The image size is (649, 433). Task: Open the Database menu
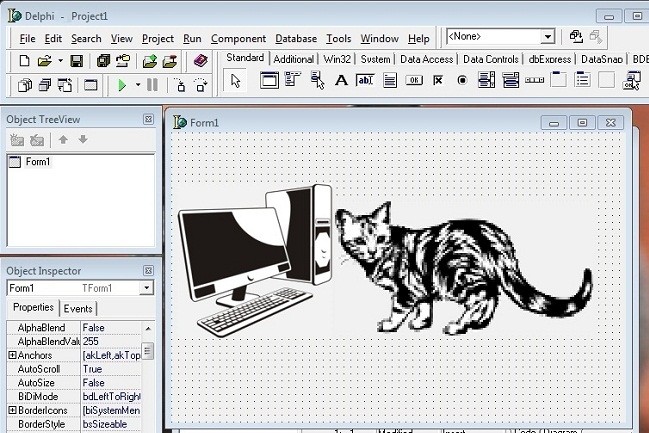(296, 38)
